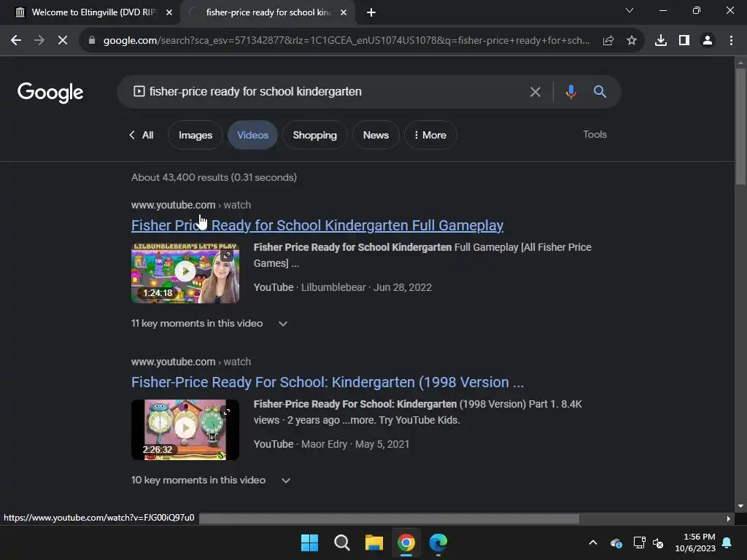Clear the Google search box
The width and height of the screenshot is (747, 560).
[535, 92]
